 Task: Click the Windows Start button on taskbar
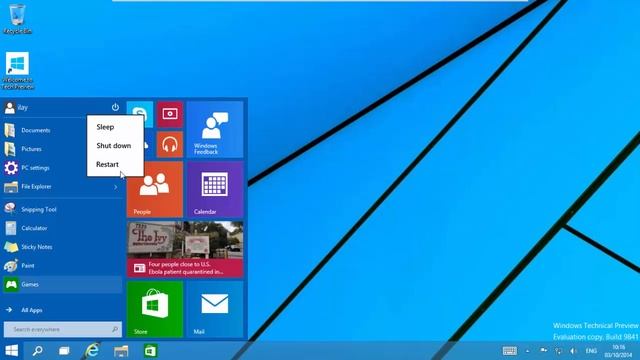pos(11,351)
